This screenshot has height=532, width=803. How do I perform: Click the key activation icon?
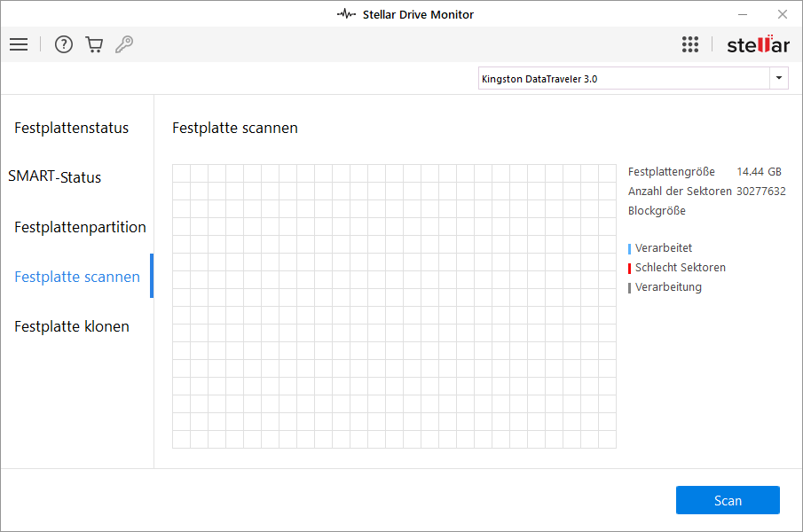[x=124, y=44]
